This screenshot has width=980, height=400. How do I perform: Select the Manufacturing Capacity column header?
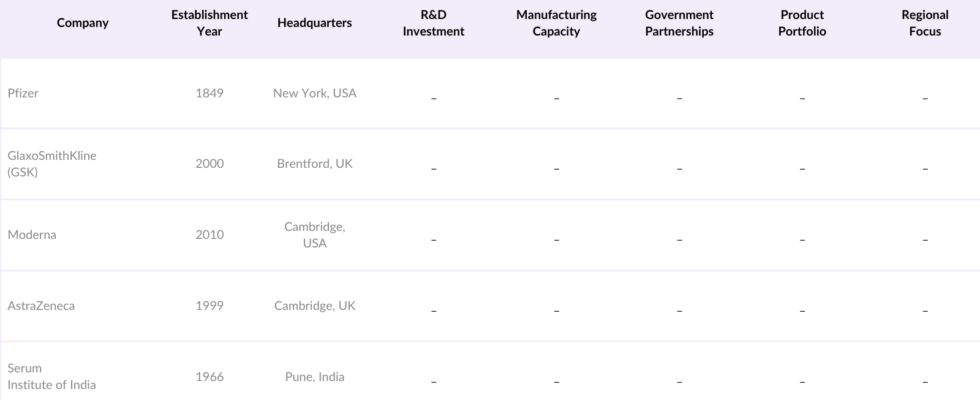(556, 23)
